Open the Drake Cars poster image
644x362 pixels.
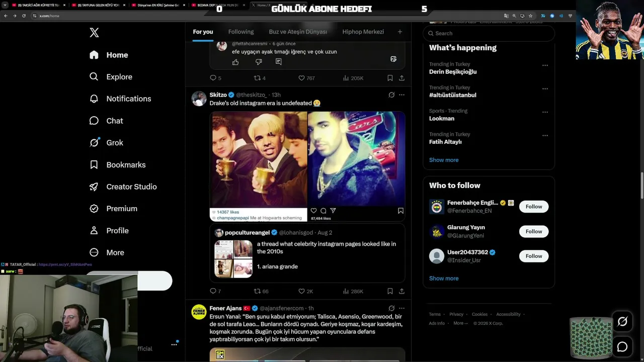tap(356, 166)
